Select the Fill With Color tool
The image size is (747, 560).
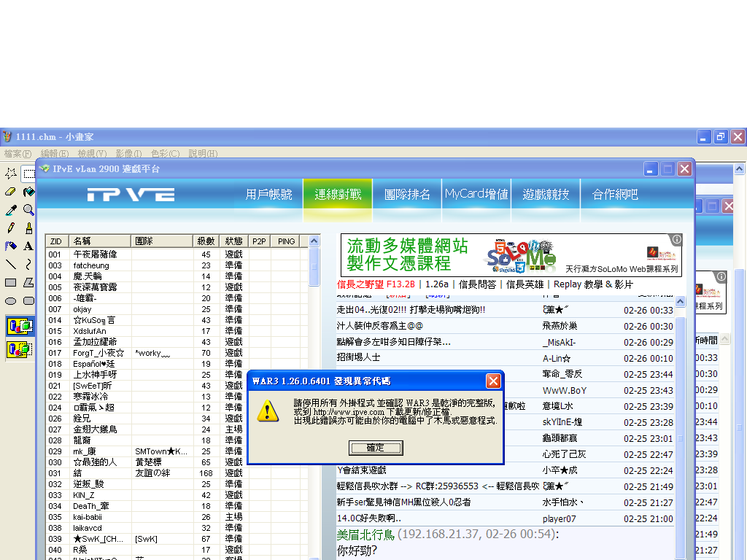pyautogui.click(x=28, y=191)
